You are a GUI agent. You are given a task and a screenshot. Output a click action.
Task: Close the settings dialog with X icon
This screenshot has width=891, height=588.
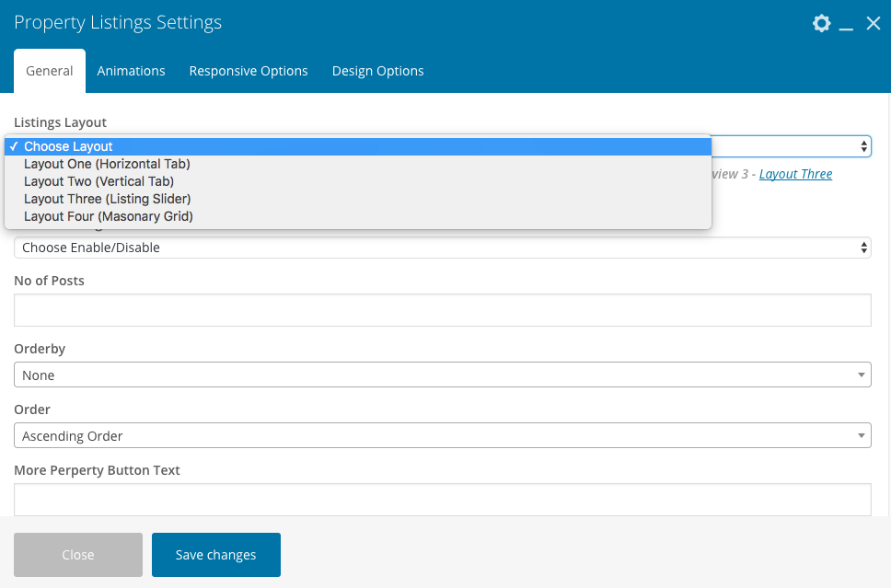point(874,24)
